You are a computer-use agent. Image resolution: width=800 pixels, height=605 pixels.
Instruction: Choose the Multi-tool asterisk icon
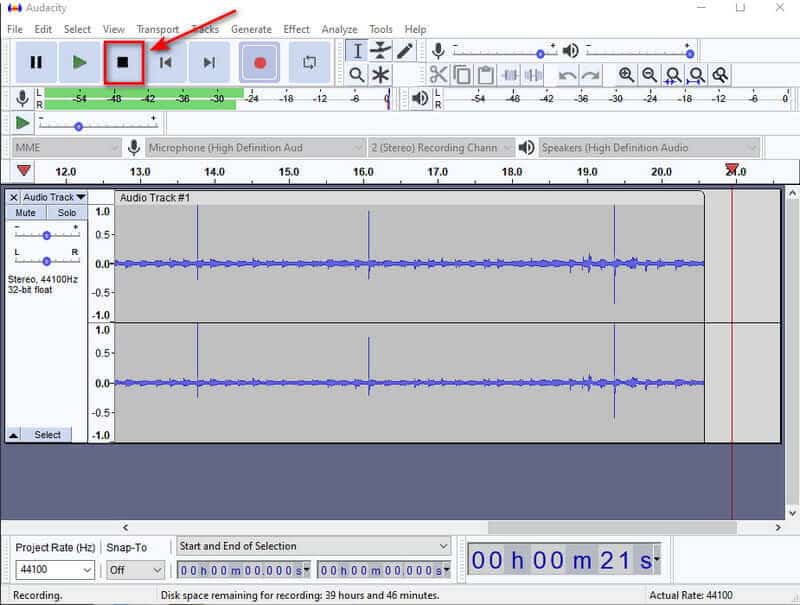click(x=380, y=75)
